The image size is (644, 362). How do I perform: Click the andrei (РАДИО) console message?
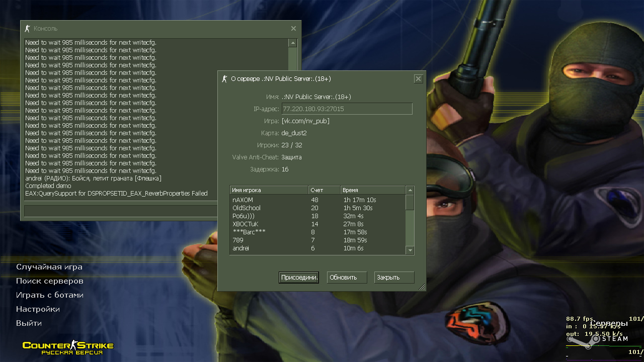tap(93, 178)
